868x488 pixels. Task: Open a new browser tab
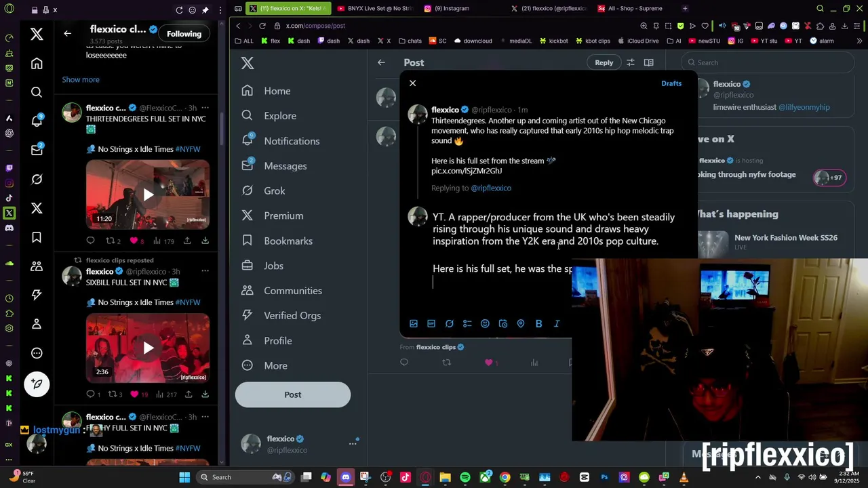pos(685,8)
